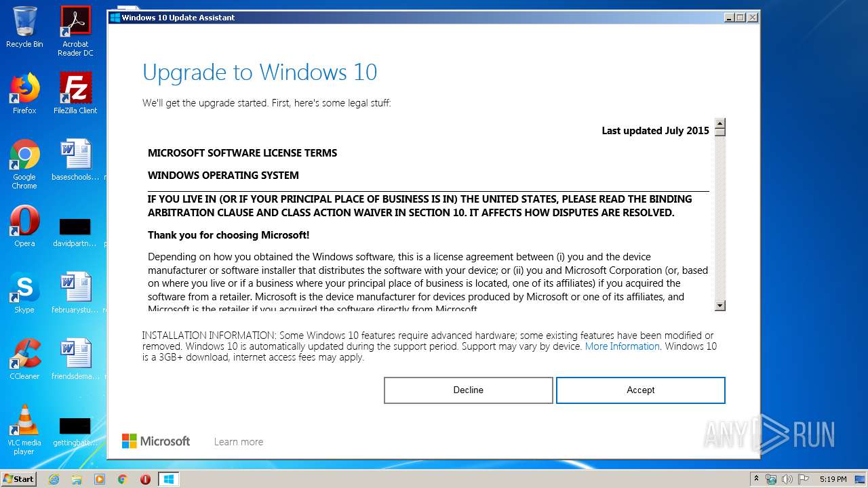Screen dimensions: 868x488
Task: Click 'WINDOWS OPERATING SYSTEM' heading text
Action: [x=223, y=176]
